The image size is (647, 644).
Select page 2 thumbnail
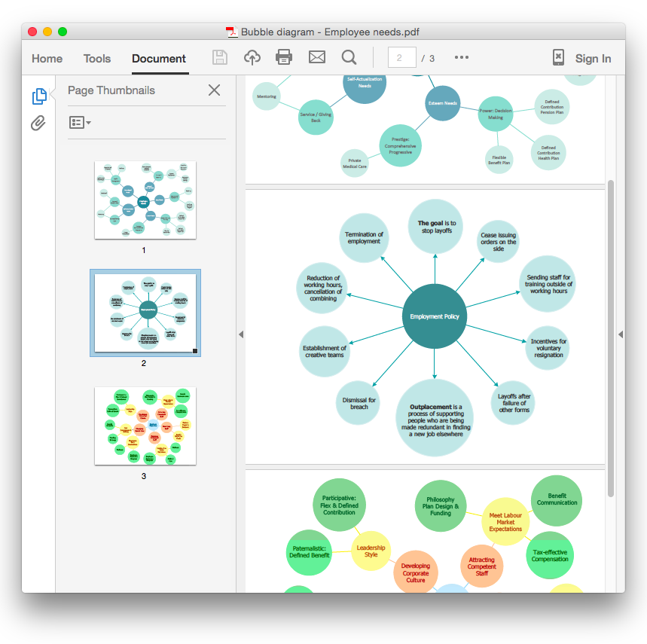coord(145,313)
